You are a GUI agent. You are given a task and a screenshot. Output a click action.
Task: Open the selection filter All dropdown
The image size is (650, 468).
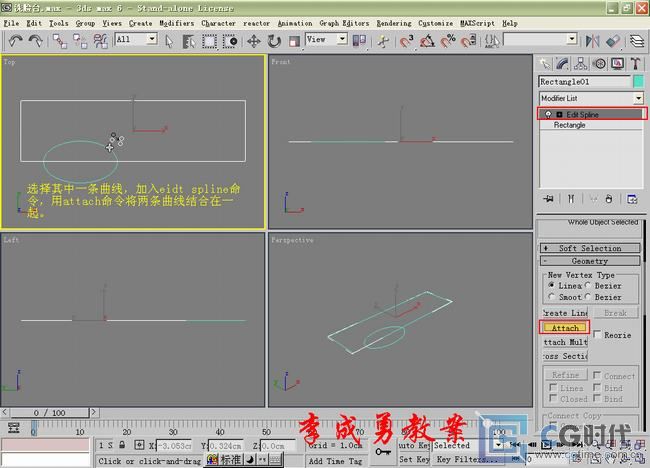click(x=152, y=39)
